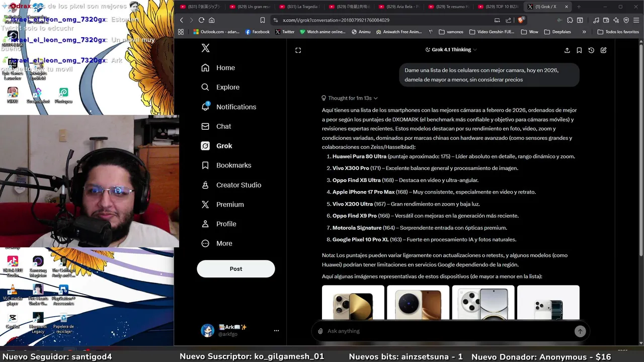
Task: Open the Outlook.com bookmark
Action: [216, 32]
